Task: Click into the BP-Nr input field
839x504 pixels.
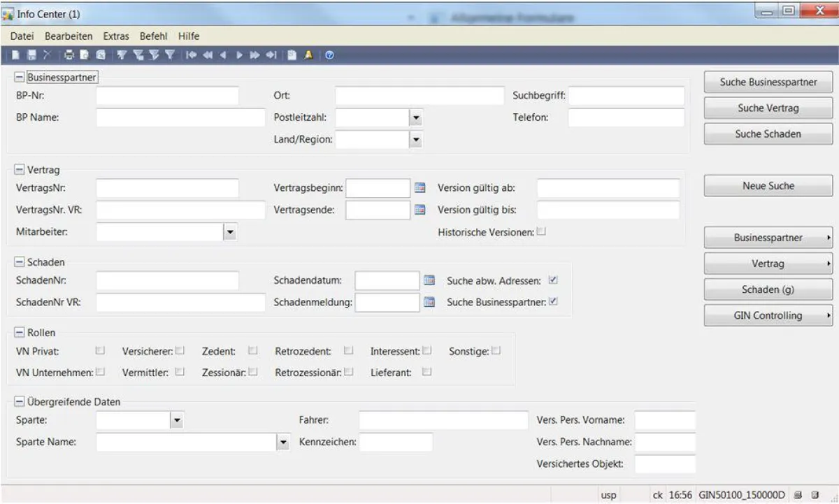Action: (x=168, y=96)
